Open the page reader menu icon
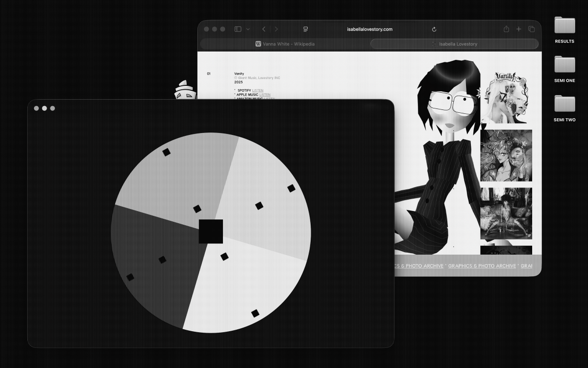 pos(305,29)
